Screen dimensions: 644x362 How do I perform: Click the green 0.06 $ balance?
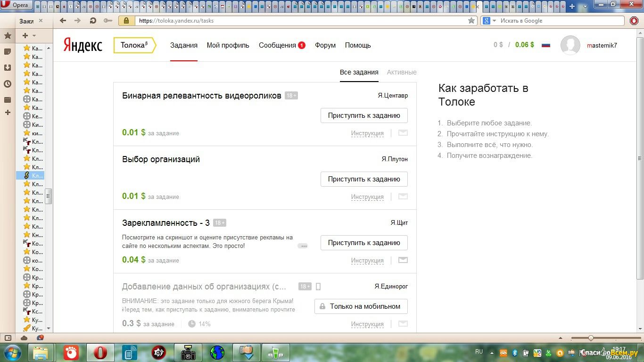click(x=525, y=45)
